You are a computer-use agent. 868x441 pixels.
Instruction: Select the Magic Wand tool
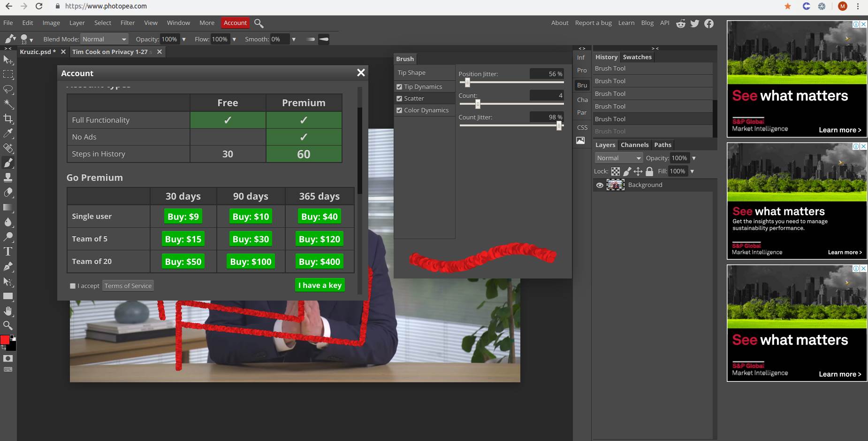[8, 104]
